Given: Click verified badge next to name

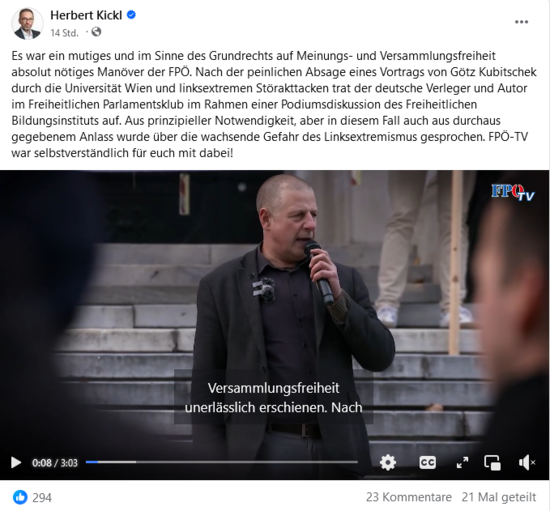Looking at the screenshot, I should pyautogui.click(x=131, y=15).
